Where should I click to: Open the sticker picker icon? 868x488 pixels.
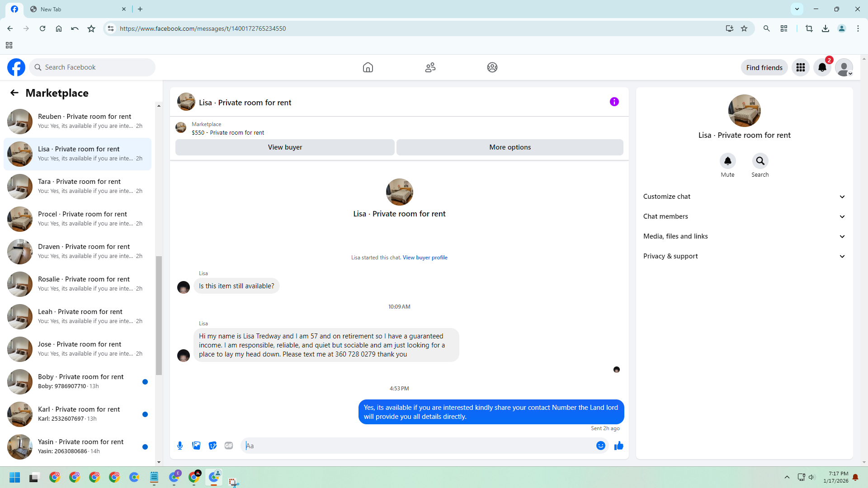tap(212, 446)
